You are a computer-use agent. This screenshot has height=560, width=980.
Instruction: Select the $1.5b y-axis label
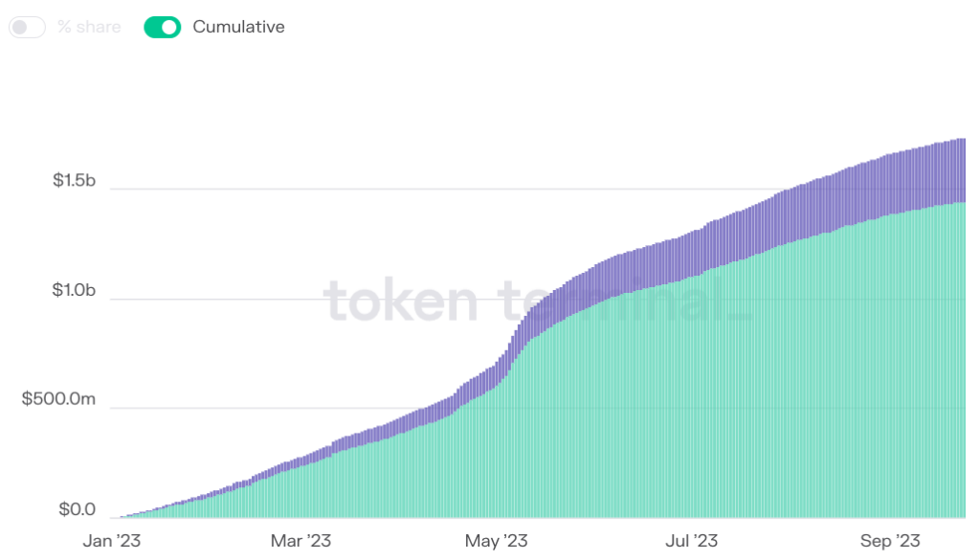[x=75, y=181]
